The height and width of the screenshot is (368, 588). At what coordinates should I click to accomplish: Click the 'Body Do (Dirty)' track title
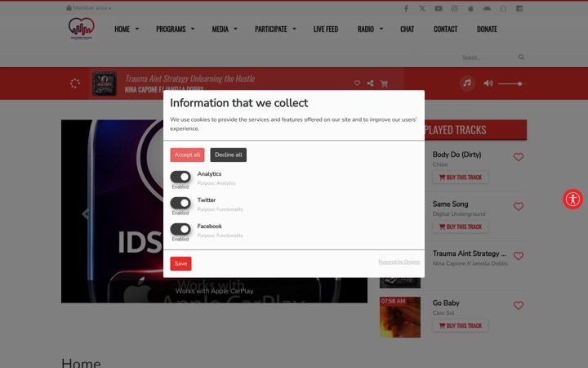[x=457, y=155]
